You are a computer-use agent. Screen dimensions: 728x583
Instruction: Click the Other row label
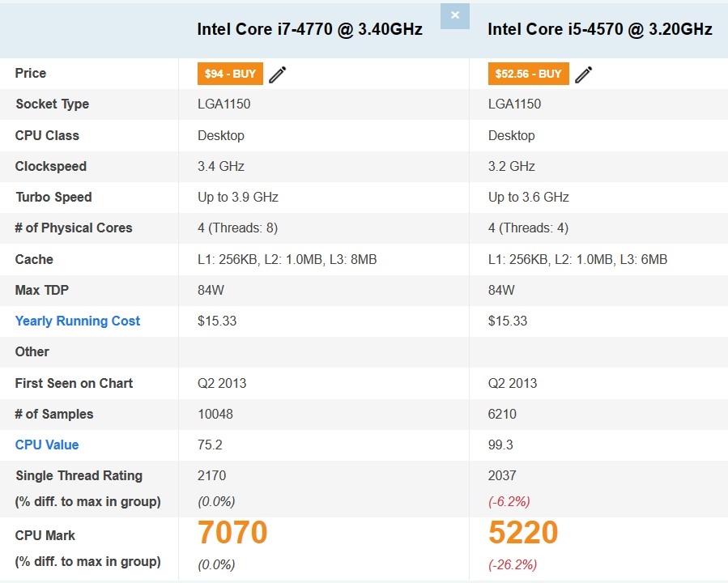32,351
